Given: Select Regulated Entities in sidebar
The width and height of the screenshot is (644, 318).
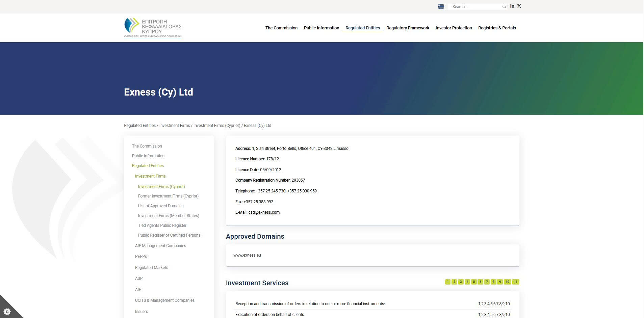Looking at the screenshot, I should [148, 166].
